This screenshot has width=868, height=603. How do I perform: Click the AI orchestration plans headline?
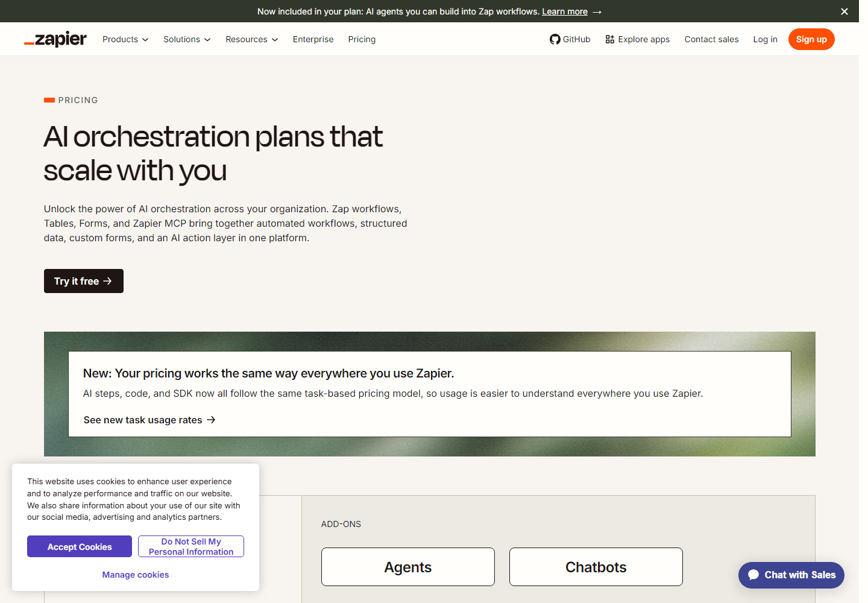(x=213, y=154)
